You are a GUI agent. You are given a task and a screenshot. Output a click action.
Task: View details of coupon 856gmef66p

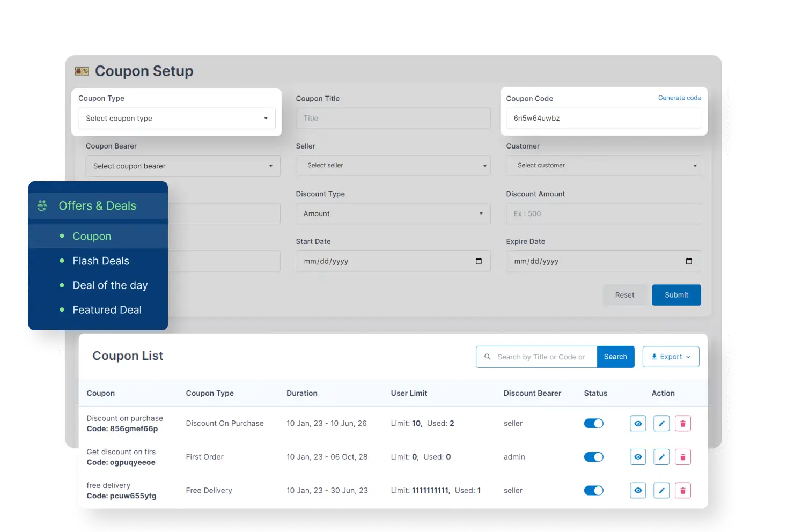point(637,423)
